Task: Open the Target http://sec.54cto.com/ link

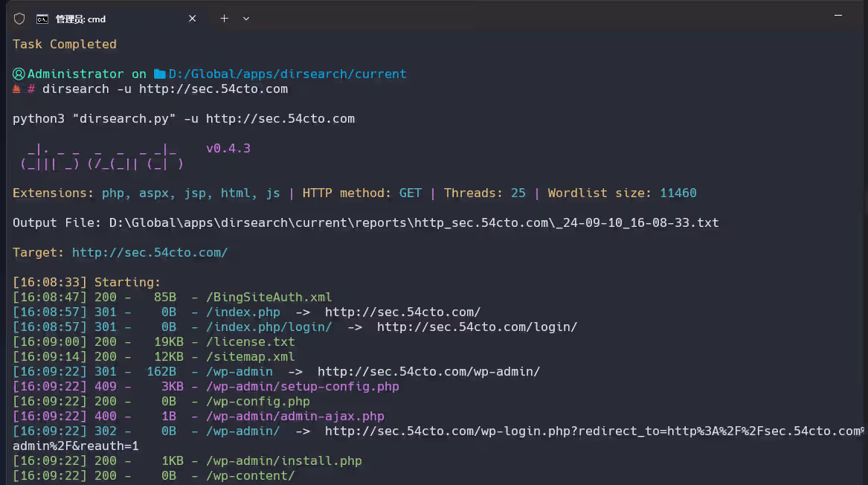Action: [150, 253]
